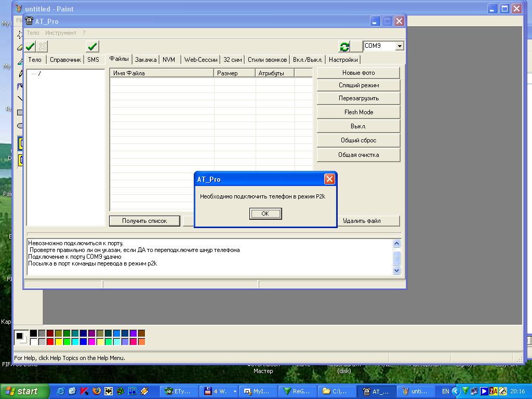
Task: Click the taskbar clock showing 20:16
Action: click(517, 391)
